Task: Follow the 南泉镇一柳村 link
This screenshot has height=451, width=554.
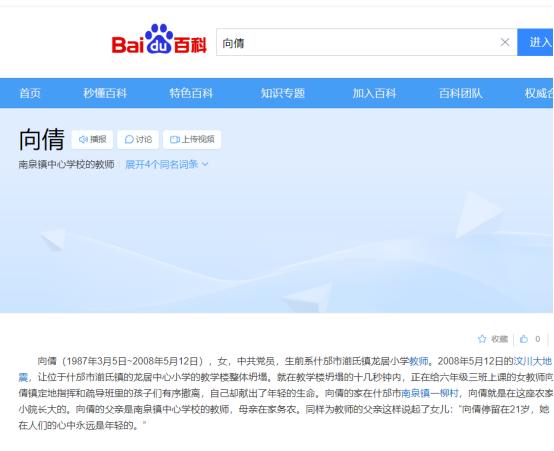Action: click(430, 393)
